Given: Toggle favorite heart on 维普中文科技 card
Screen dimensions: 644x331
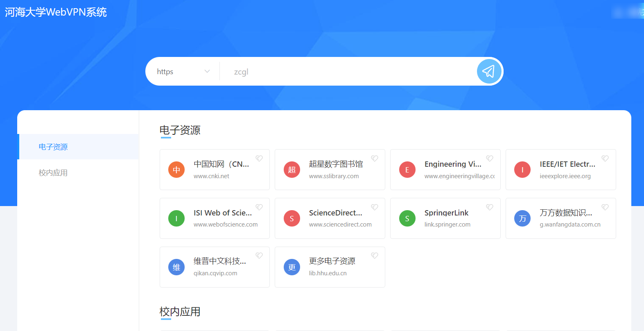Looking at the screenshot, I should click(259, 256).
